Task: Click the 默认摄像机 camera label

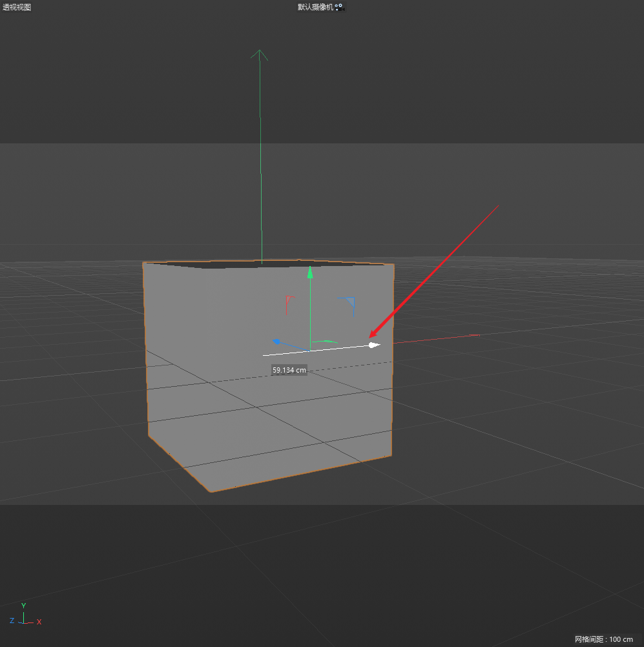Action: [x=315, y=7]
